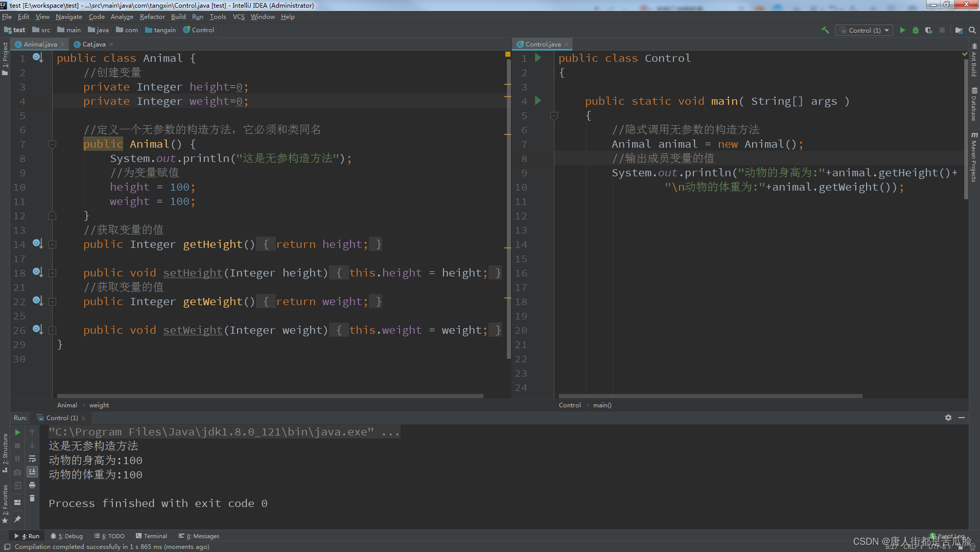The width and height of the screenshot is (980, 552).
Task: Run Control (1) with green play icon in top toolbar
Action: coord(902,30)
